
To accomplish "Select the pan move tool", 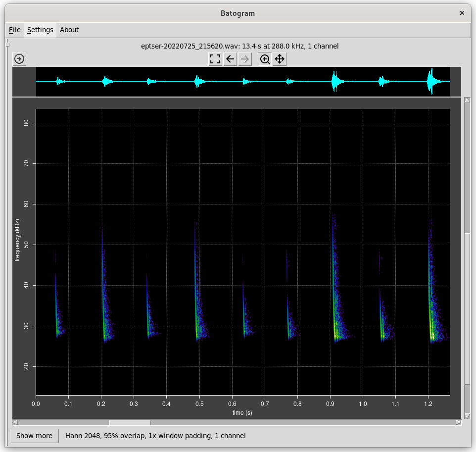I will click(x=279, y=59).
